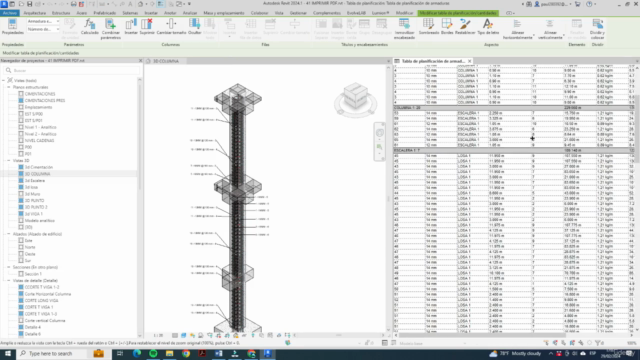The image size is (640, 360).
Task: Collapse Vistas de detalle (Detalle) node
Action: coord(9,281)
